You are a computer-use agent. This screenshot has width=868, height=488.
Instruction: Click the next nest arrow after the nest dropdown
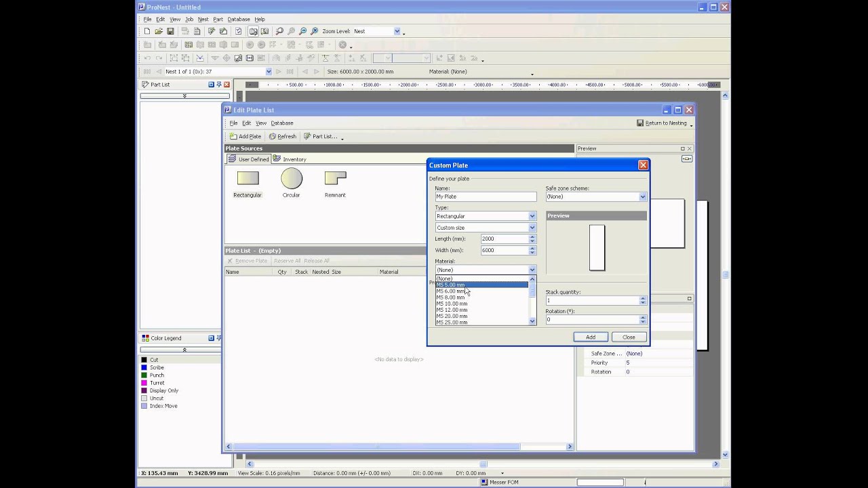coord(279,71)
